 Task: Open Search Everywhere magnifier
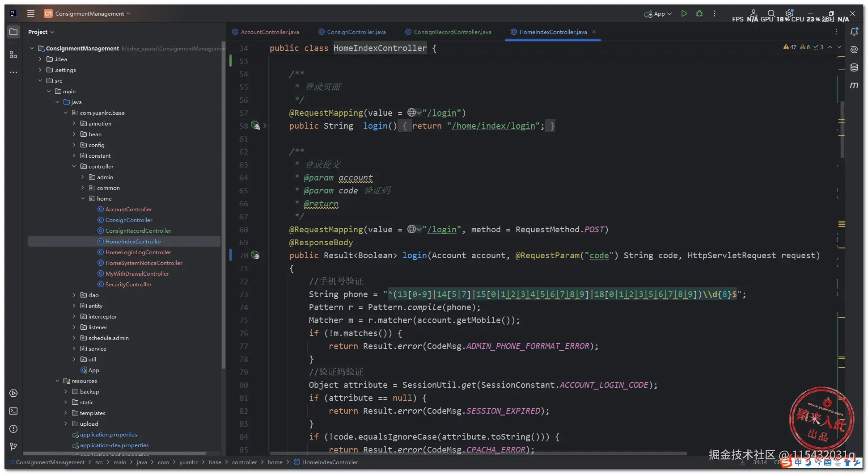pyautogui.click(x=771, y=13)
